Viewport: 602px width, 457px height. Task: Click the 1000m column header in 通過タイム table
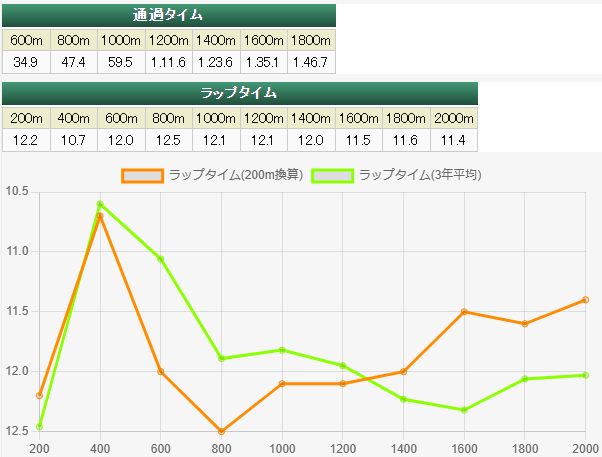pyautogui.click(x=121, y=40)
